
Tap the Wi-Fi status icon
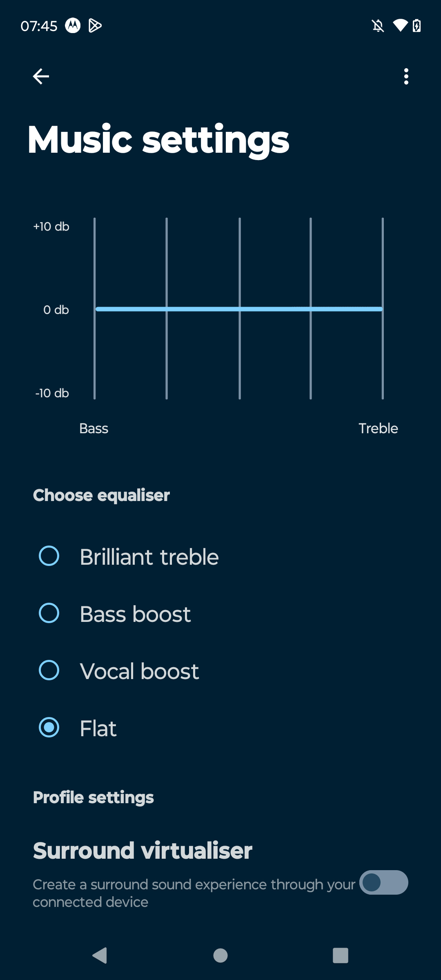(400, 26)
